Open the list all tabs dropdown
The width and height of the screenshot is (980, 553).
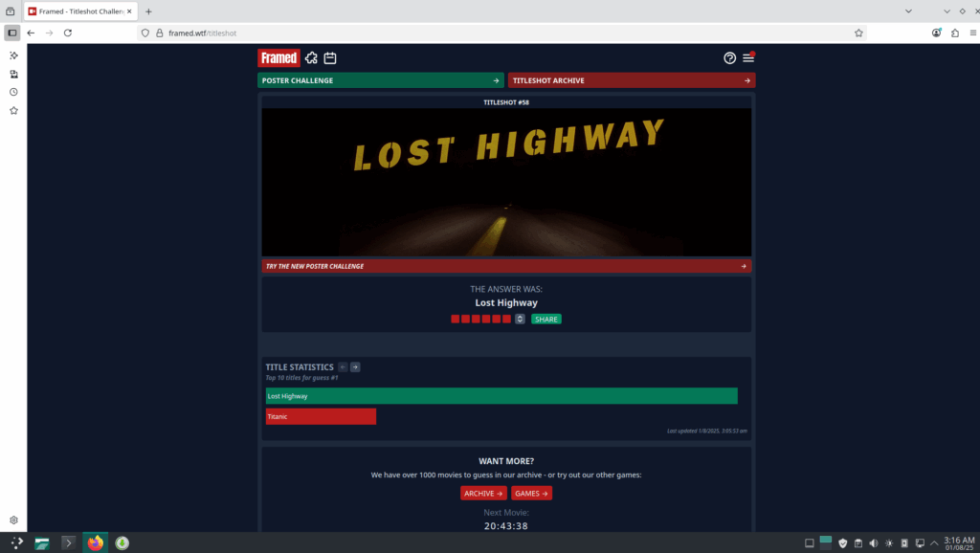click(x=947, y=11)
